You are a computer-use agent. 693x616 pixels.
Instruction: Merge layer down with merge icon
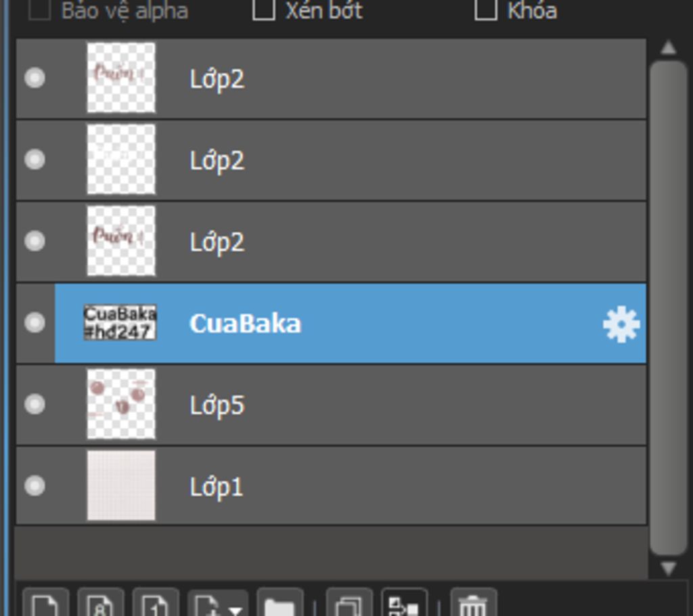click(x=404, y=602)
